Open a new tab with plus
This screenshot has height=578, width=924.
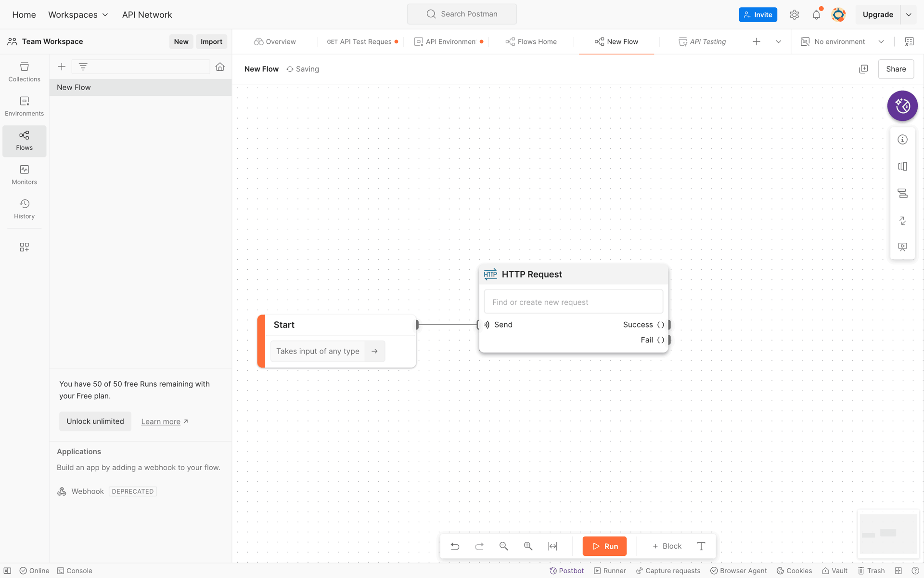[757, 41]
